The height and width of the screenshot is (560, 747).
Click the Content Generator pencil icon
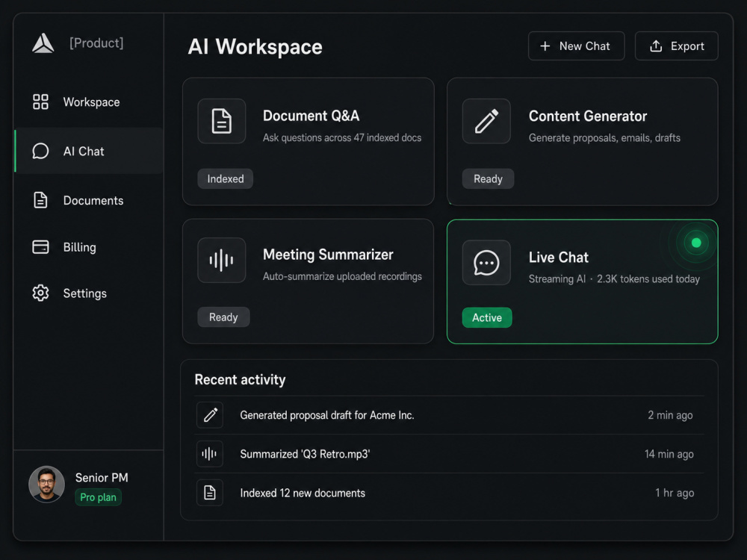[486, 121]
